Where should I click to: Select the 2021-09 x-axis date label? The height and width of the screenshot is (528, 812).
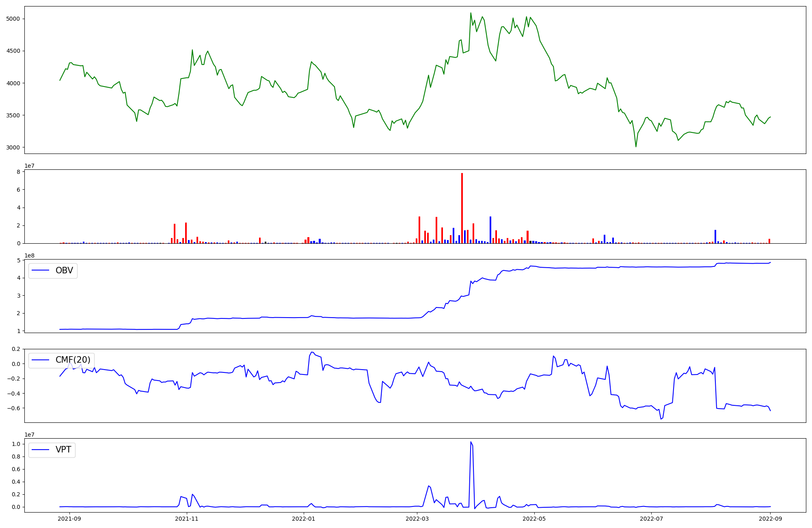69,518
